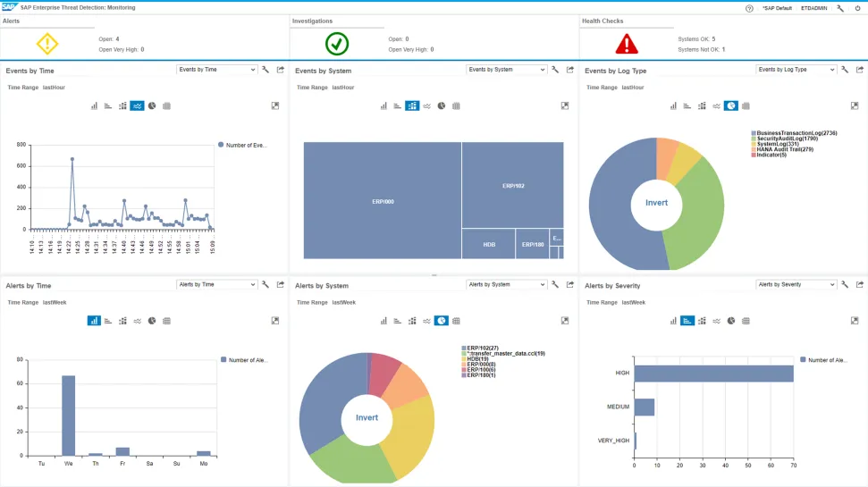This screenshot has height=487, width=868.
Task: Click the yellow Alerts warning diamond
Action: point(47,43)
